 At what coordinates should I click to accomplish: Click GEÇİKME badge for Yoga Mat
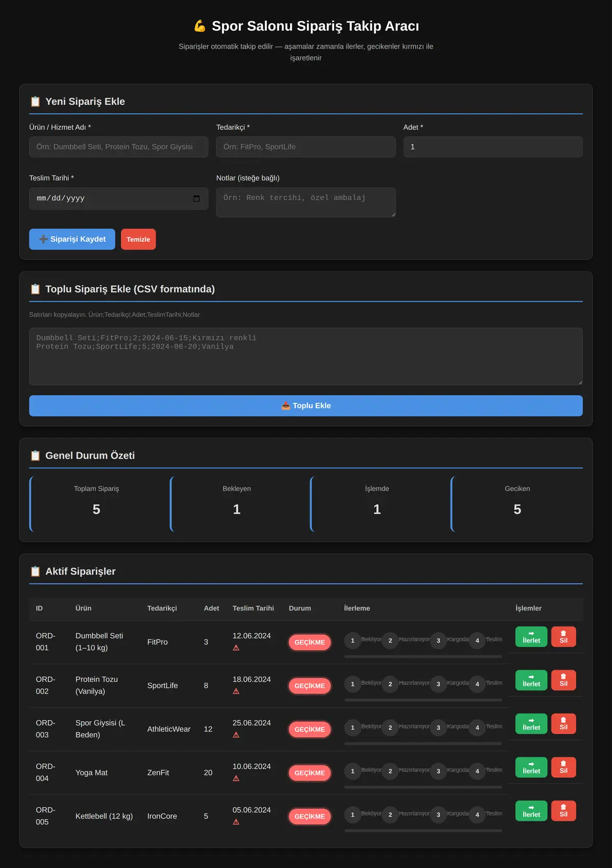[310, 773]
